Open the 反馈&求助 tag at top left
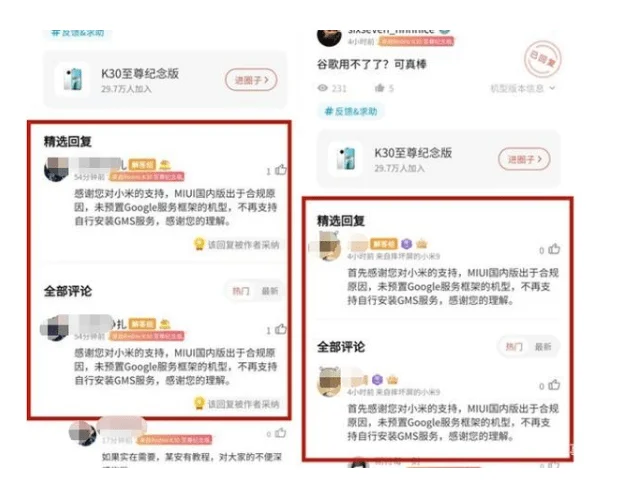Image resolution: width=639 pixels, height=490 pixels. coord(77,33)
